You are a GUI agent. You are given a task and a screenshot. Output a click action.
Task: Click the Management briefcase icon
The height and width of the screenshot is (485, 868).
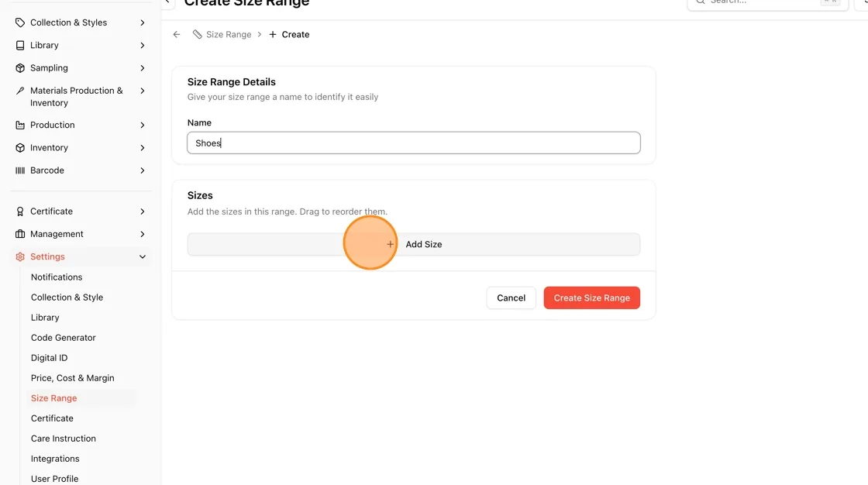(20, 234)
